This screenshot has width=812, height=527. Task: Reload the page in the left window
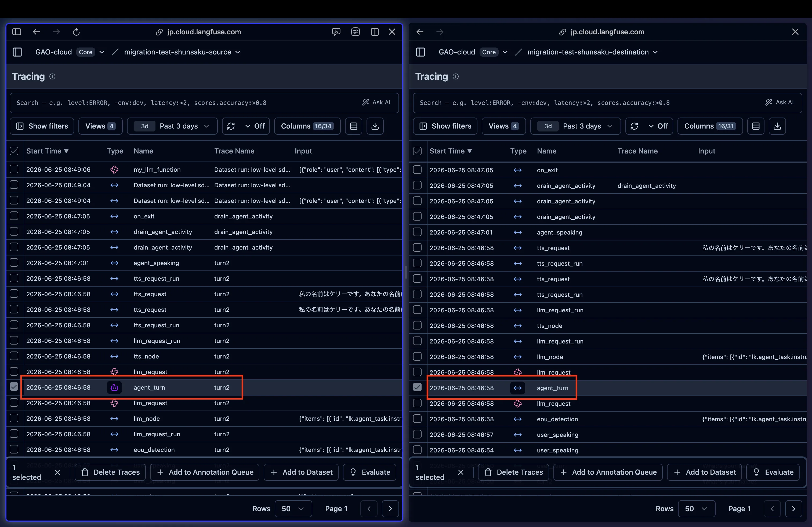pyautogui.click(x=77, y=32)
